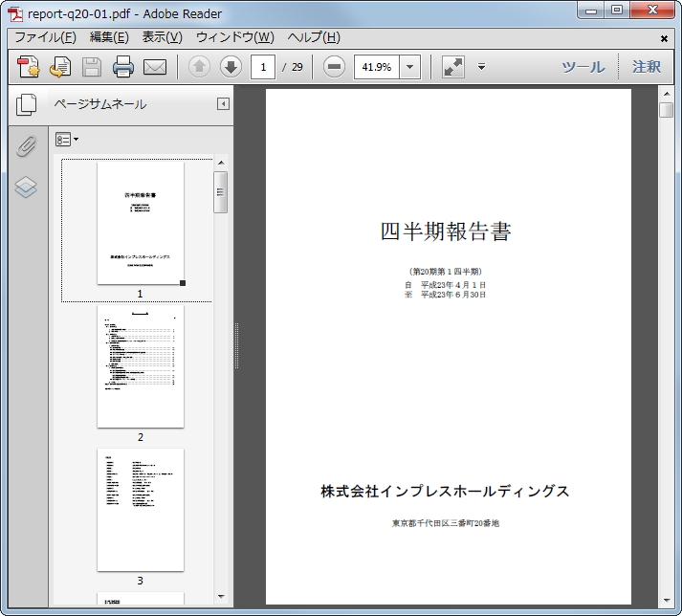Send file by email envelope icon
682x616 pixels.
point(155,67)
